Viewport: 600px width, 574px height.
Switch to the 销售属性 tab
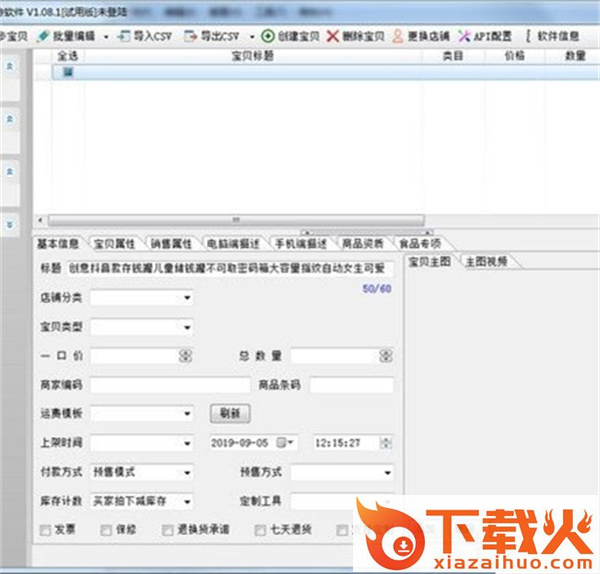click(171, 243)
